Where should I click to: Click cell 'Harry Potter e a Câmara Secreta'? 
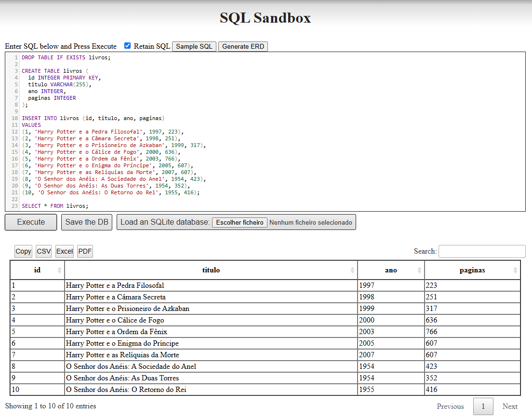[x=211, y=297]
